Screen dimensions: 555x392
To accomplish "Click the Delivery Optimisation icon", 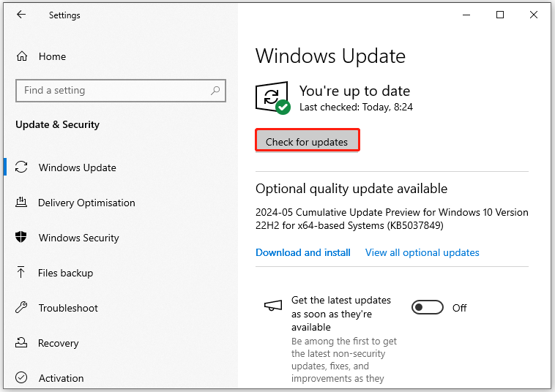I will point(21,202).
